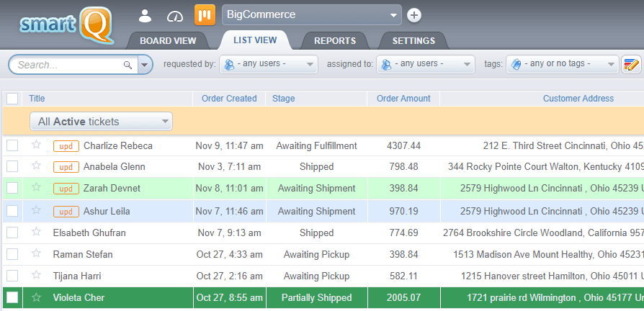644x311 pixels.
Task: Open the BigCommerce project dropdown
Action: 312,15
